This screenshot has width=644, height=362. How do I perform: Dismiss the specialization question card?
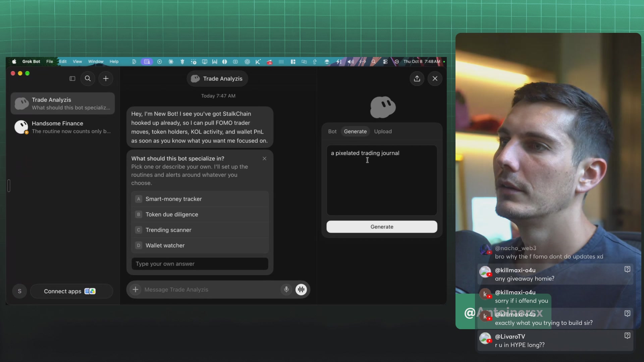point(265,159)
